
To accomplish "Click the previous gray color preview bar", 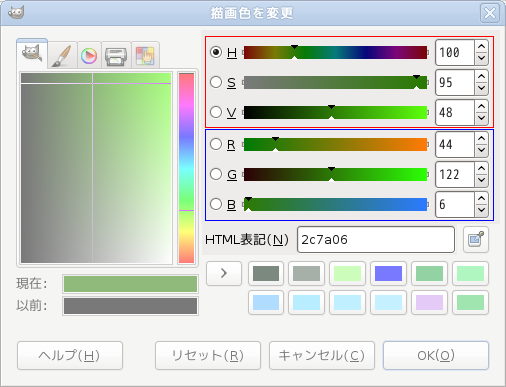I will click(x=130, y=306).
